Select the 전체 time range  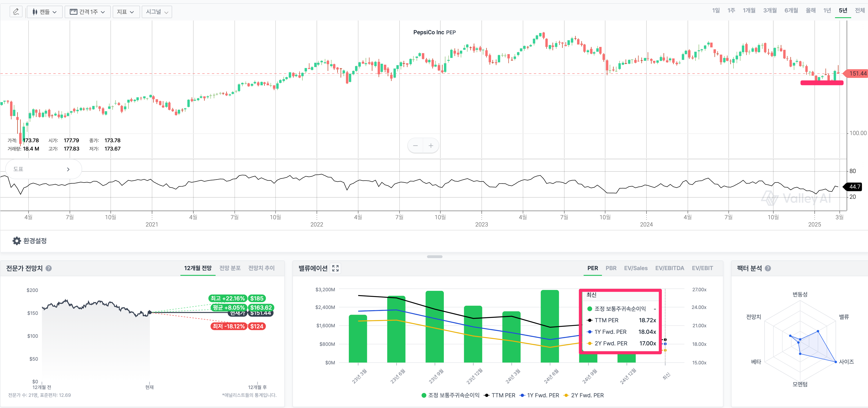coord(859,10)
